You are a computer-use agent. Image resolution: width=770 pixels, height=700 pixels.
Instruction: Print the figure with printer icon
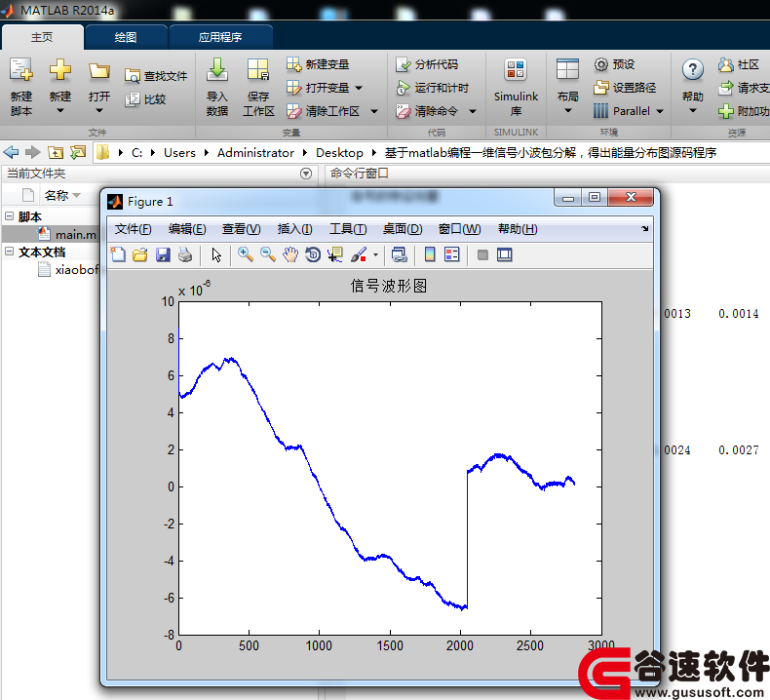coord(185,254)
